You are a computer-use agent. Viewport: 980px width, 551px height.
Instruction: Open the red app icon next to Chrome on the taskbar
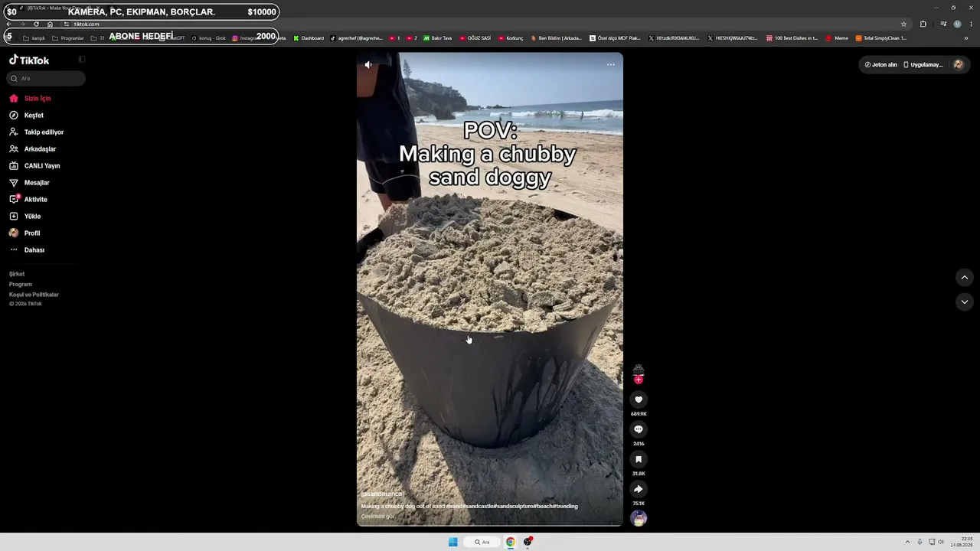pos(528,542)
